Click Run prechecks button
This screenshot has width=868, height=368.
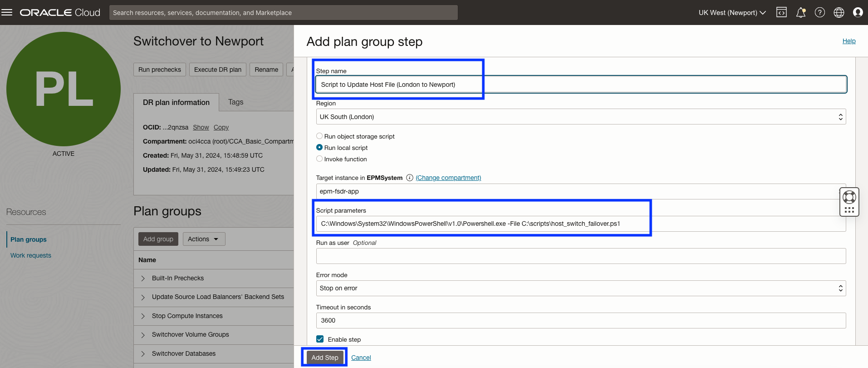click(160, 70)
